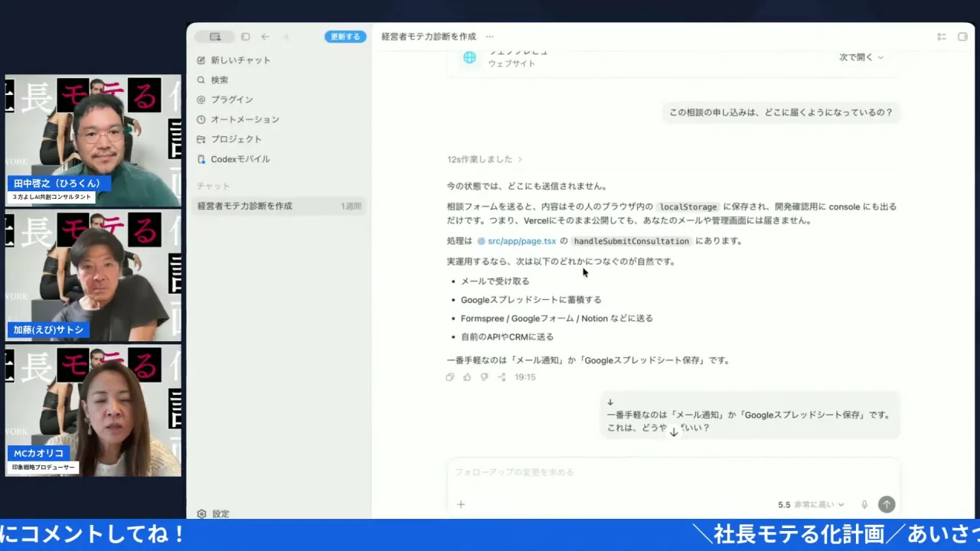Copy the response with the copy icon

point(450,377)
